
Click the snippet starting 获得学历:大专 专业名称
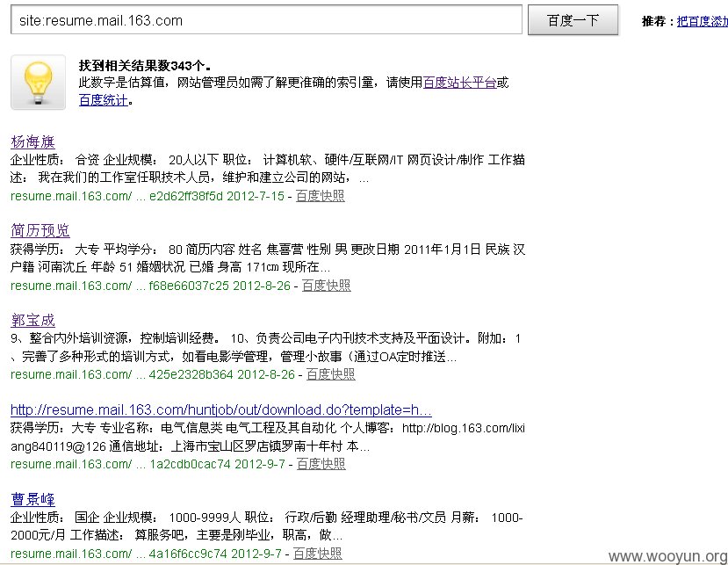coord(268,438)
